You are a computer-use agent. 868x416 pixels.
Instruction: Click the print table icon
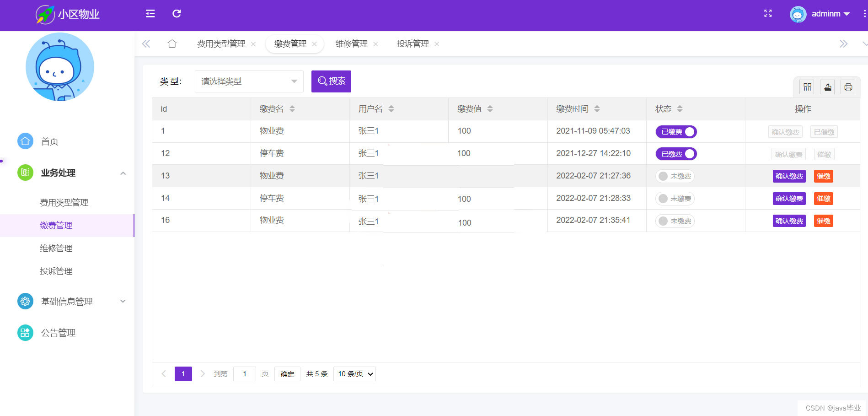[x=848, y=87]
